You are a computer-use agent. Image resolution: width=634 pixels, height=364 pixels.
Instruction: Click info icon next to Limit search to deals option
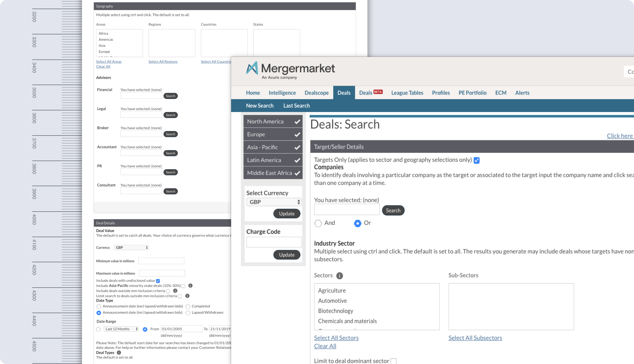pyautogui.click(x=187, y=296)
